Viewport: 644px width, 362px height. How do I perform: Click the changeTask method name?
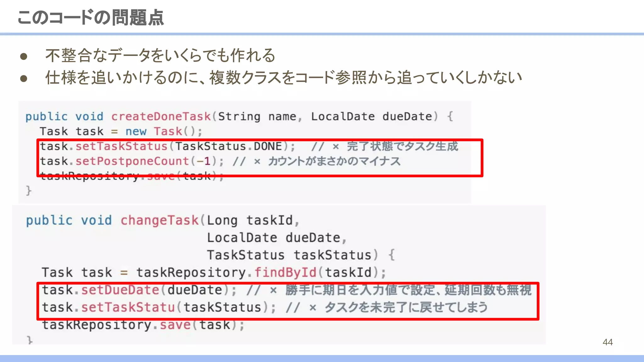tap(160, 220)
